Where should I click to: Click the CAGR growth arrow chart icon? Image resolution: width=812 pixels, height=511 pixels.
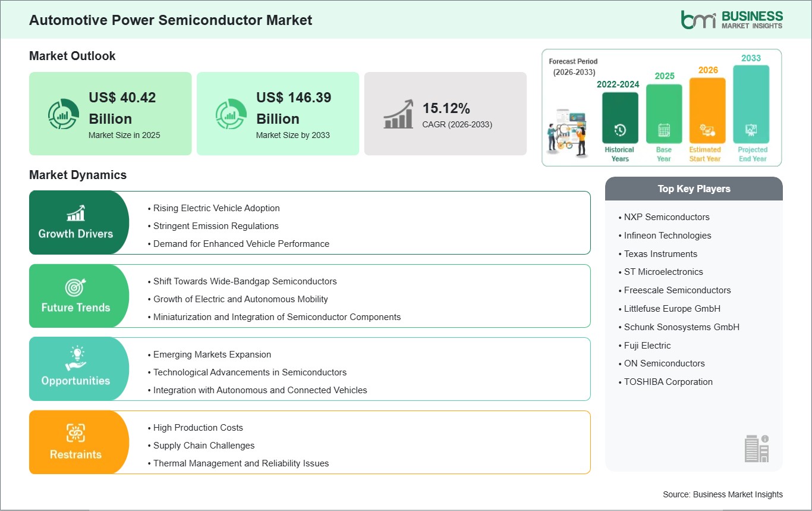(399, 114)
